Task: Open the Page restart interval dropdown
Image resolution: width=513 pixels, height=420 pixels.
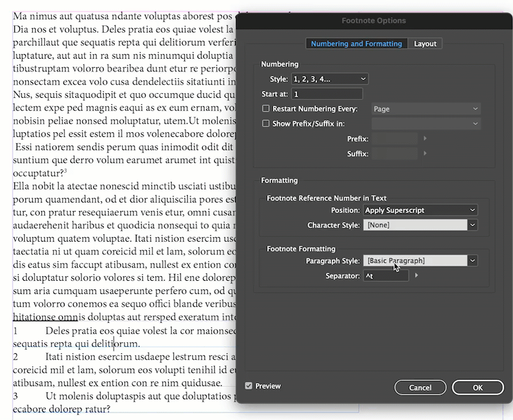Action: [x=426, y=109]
